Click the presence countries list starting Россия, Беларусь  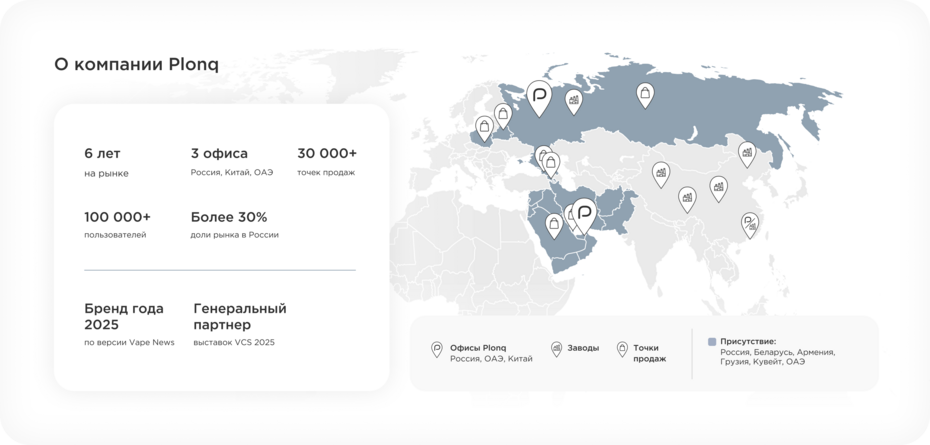778,357
